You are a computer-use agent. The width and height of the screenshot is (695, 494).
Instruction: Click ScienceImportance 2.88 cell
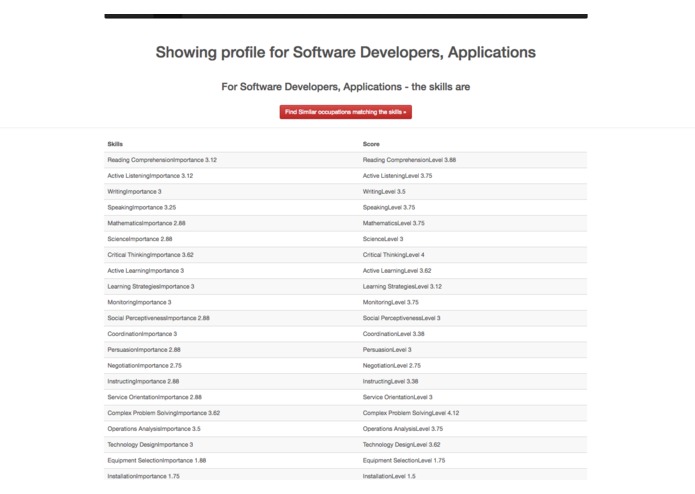(x=140, y=239)
